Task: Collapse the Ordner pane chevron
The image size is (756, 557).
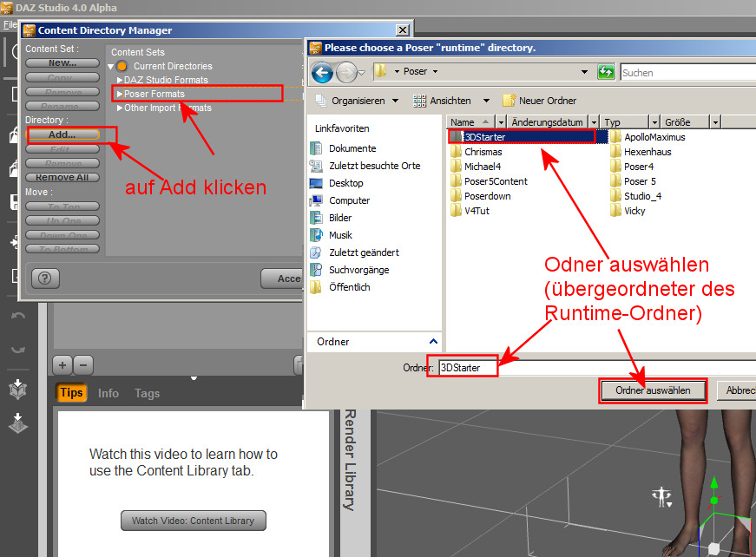Action: 433,342
